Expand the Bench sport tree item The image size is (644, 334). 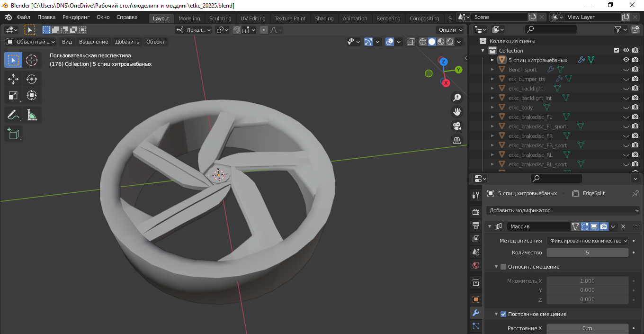pos(492,70)
